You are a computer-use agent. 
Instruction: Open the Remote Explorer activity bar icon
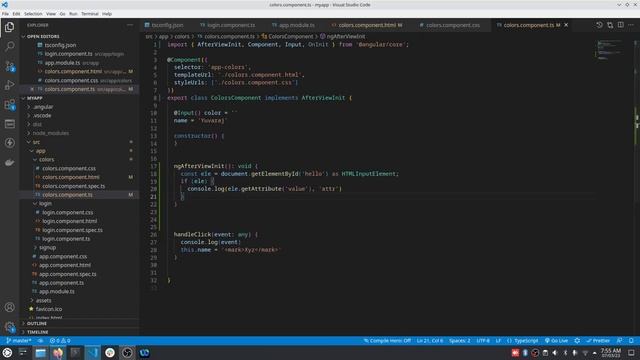click(x=9, y=124)
